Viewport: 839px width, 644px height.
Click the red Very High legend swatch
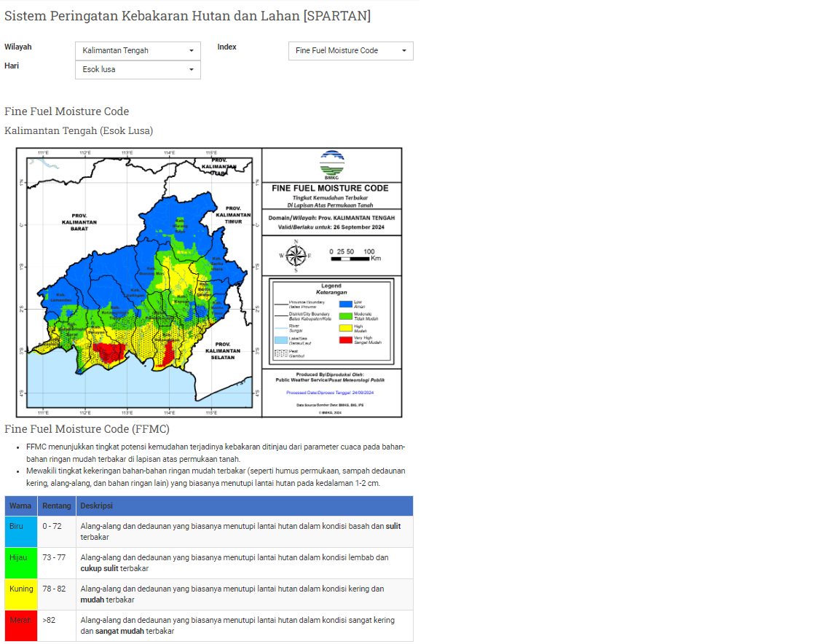pos(346,340)
